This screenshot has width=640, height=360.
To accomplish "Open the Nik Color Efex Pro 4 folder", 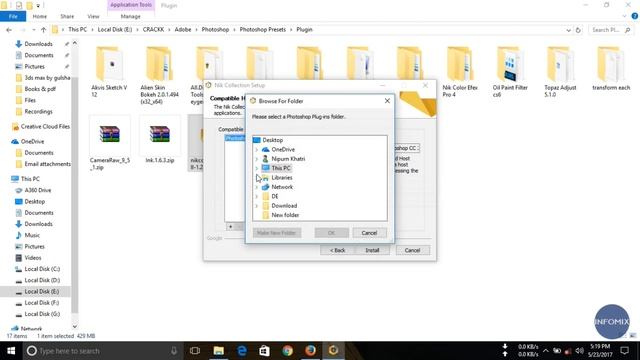I will click(x=460, y=71).
